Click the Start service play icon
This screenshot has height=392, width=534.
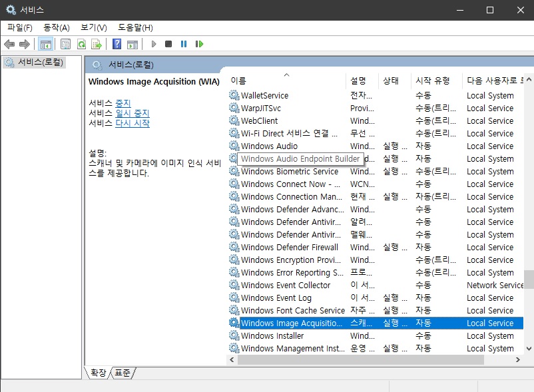[x=154, y=44]
